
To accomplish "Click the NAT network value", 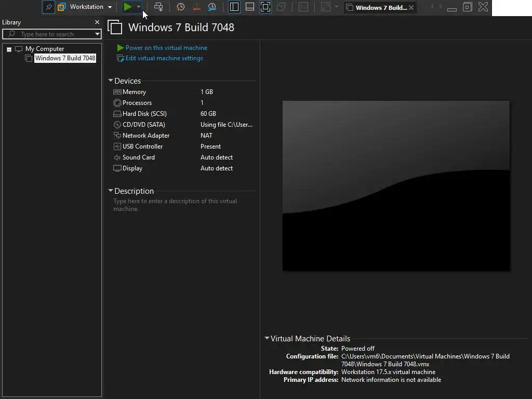I will pos(206,136).
